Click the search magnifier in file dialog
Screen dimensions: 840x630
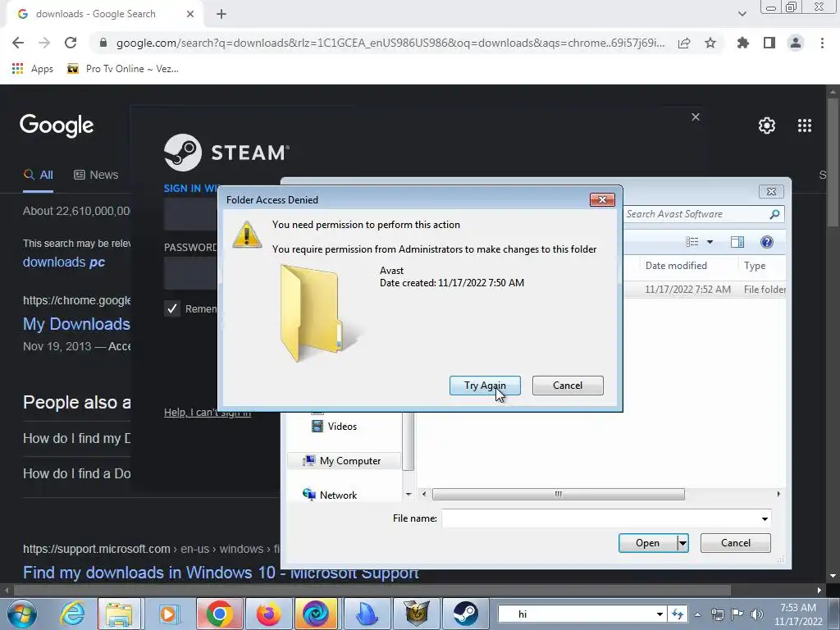[x=774, y=214]
